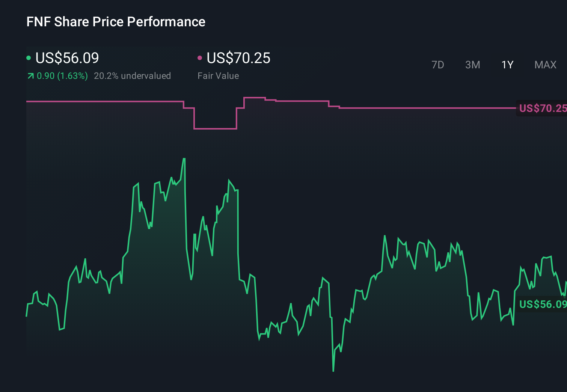Expand the MAX history range

(x=545, y=65)
